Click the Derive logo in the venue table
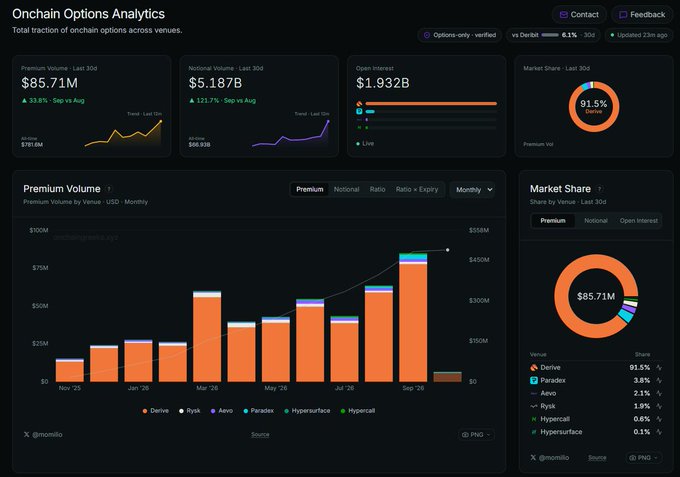Viewport: 680px width, 477px height. click(534, 368)
